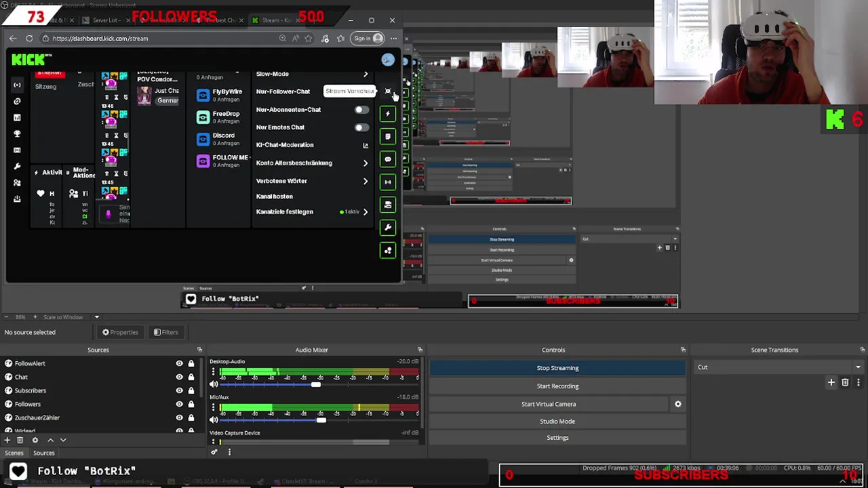Viewport: 868px width, 488px height.
Task: Open the bar-chart analytics icon in Kick left navigation
Action: point(17,117)
